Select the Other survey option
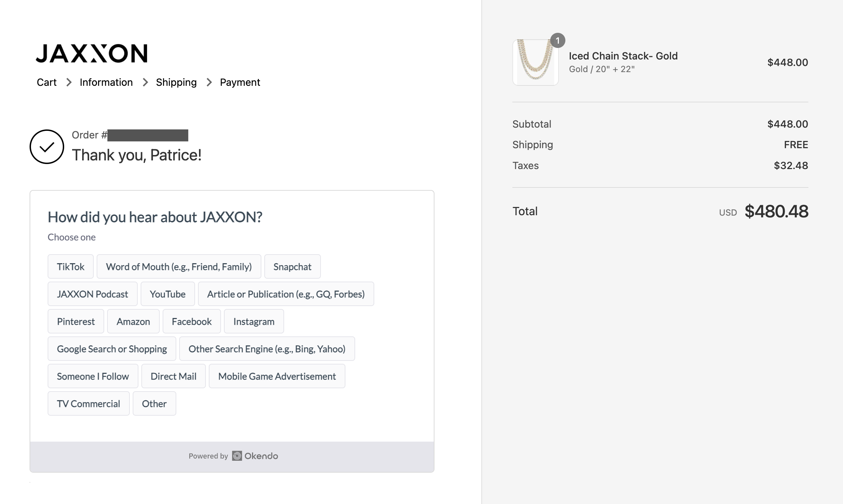Image resolution: width=843 pixels, height=504 pixels. [x=154, y=404]
